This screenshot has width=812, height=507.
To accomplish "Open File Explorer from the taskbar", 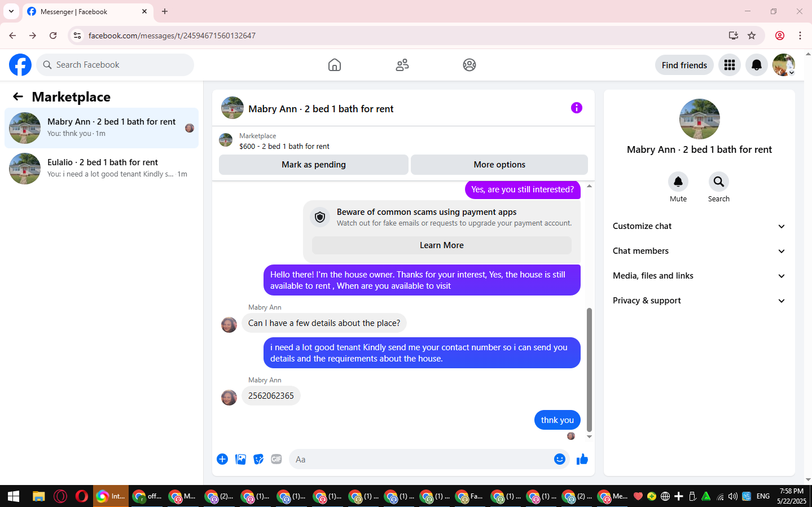I will pyautogui.click(x=38, y=496).
